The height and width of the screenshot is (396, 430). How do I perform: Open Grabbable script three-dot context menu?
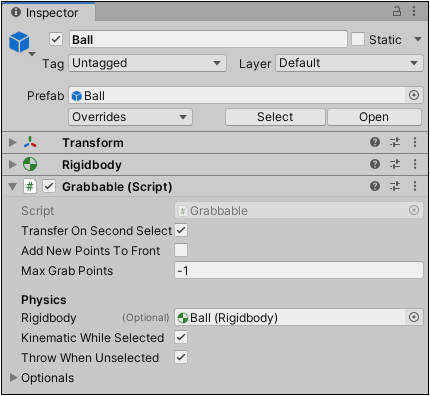coord(415,186)
